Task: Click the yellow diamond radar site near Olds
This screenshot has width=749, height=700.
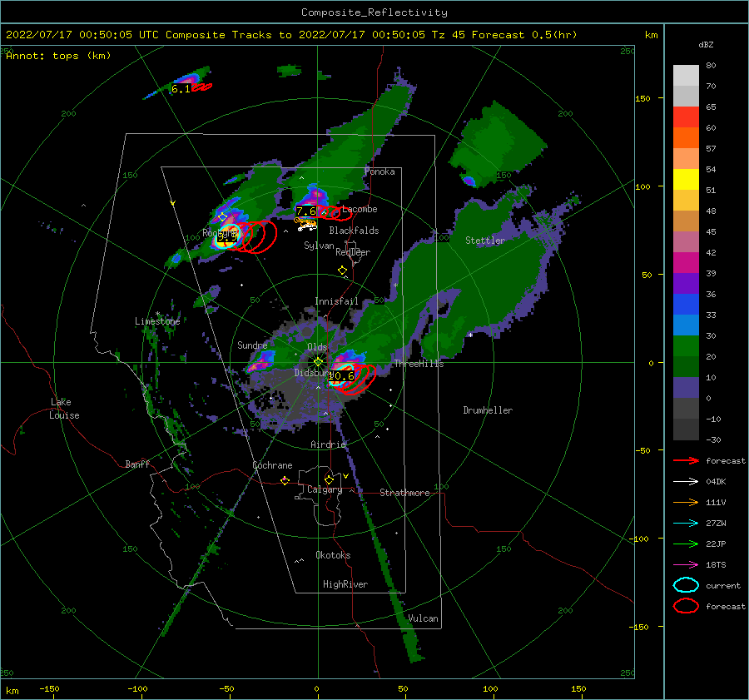Action: point(318,362)
